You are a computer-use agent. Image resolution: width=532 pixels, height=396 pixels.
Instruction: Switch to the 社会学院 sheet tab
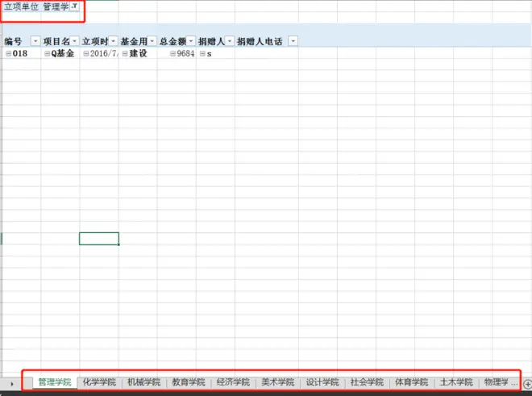click(367, 382)
